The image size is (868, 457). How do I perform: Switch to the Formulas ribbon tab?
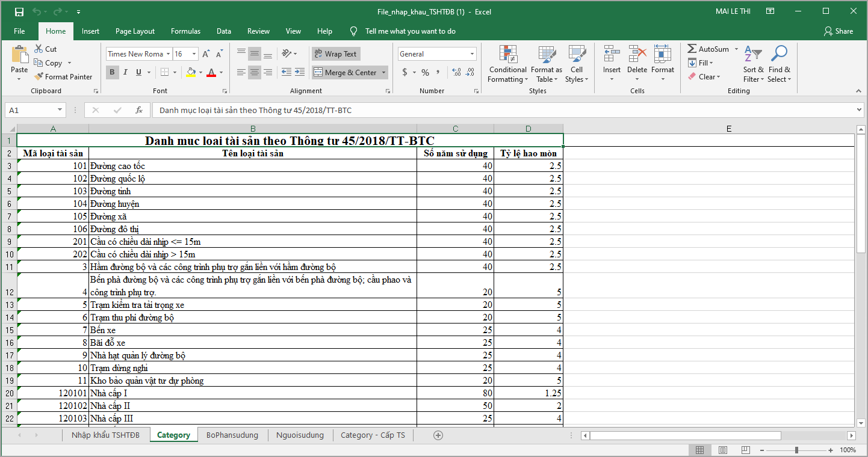pos(185,31)
